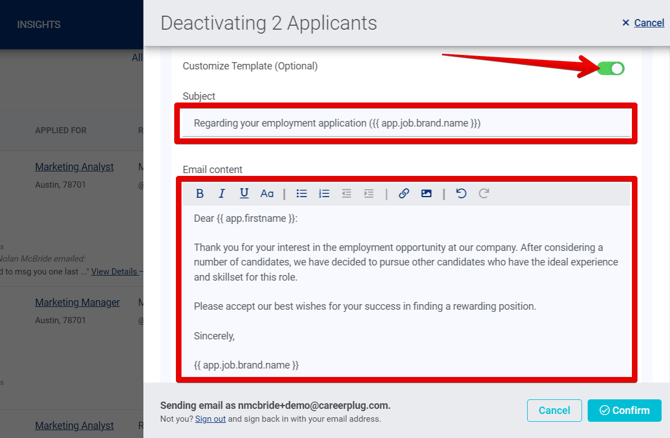Follow the Sign out link
The width and height of the screenshot is (670, 438).
point(210,419)
